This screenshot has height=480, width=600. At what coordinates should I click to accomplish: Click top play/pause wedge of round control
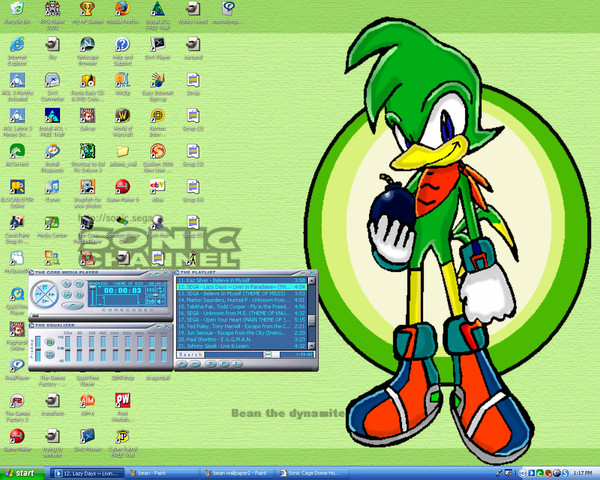[x=45, y=287]
